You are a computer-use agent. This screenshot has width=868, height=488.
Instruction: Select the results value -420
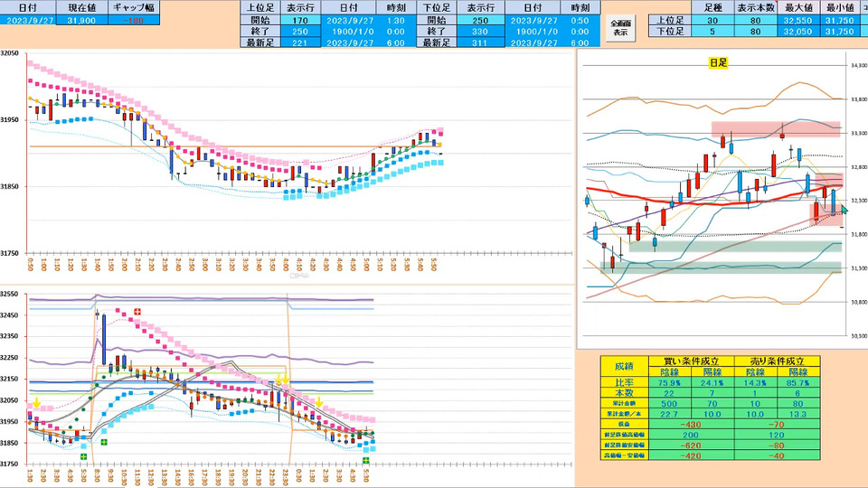(x=690, y=455)
